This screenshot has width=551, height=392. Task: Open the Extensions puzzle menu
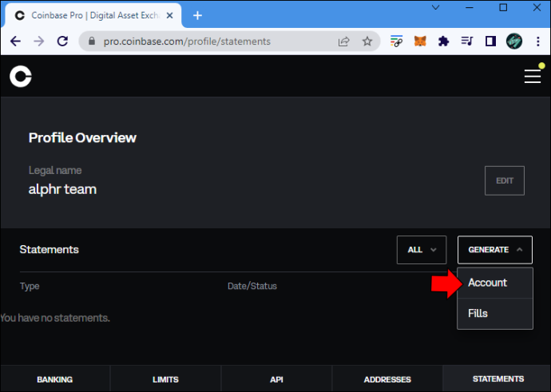click(443, 42)
